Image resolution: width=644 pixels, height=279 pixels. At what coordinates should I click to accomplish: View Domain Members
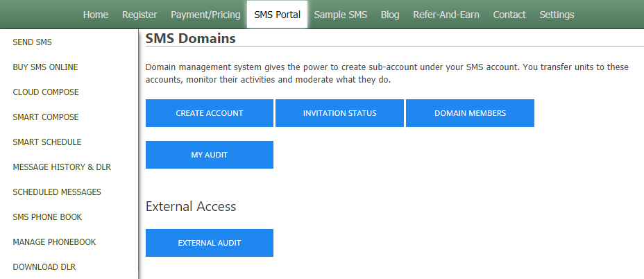[x=471, y=113]
